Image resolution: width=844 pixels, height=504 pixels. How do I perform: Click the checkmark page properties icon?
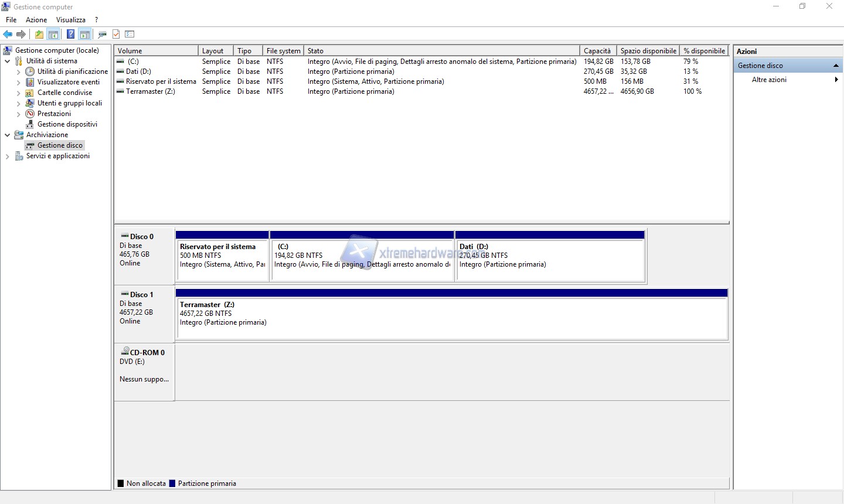pyautogui.click(x=116, y=34)
